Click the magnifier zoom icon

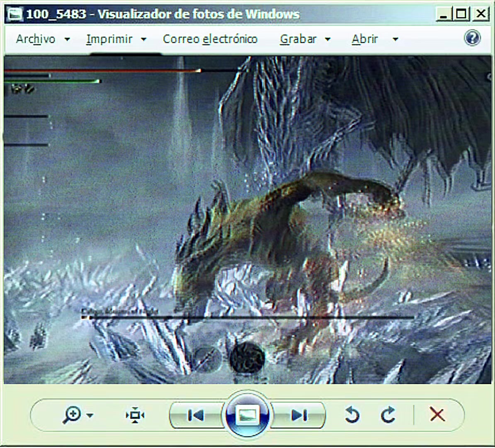pyautogui.click(x=72, y=415)
